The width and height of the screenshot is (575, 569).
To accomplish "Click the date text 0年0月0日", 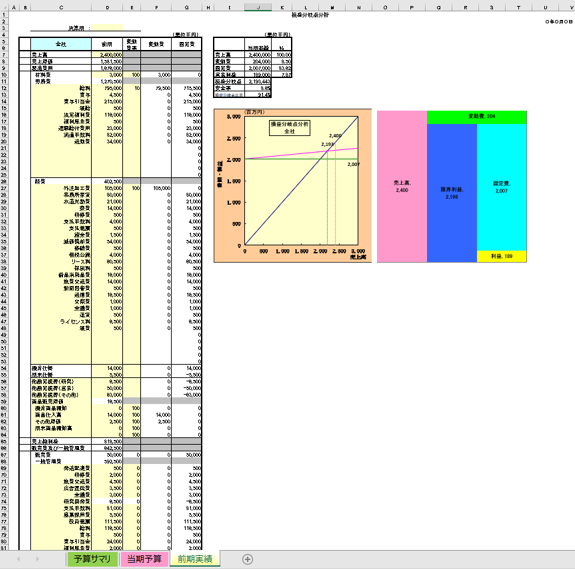I will [x=558, y=22].
